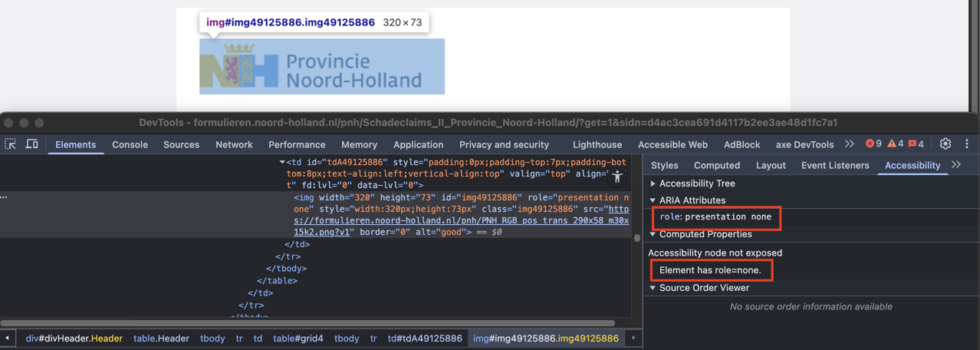980x350 pixels.
Task: Click the img src URL link
Action: (x=460, y=220)
